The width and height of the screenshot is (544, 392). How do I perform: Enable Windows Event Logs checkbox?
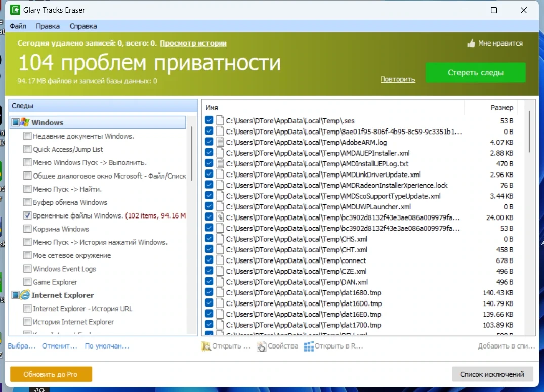tap(27, 269)
